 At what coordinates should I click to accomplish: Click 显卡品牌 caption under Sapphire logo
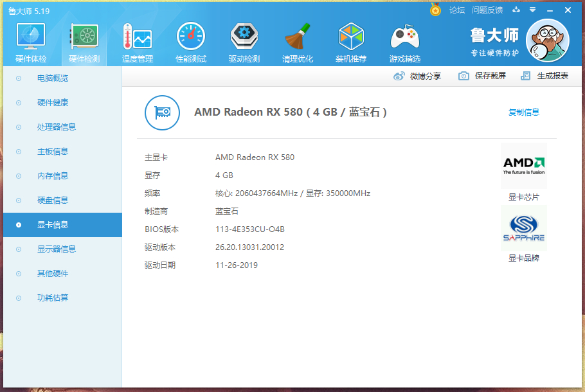pos(524,258)
